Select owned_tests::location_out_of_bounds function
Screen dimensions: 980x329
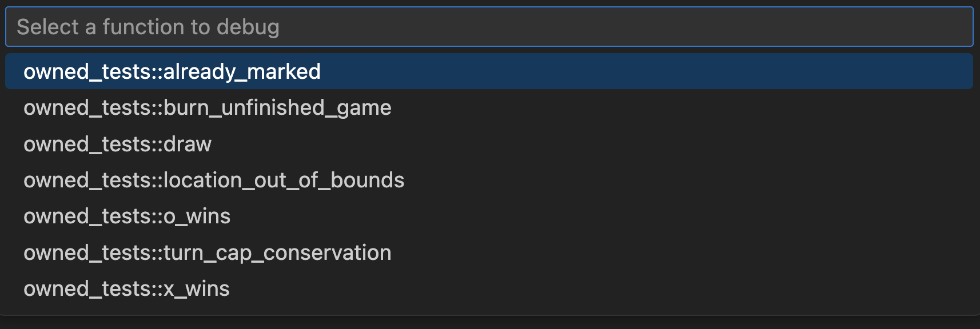[214, 180]
